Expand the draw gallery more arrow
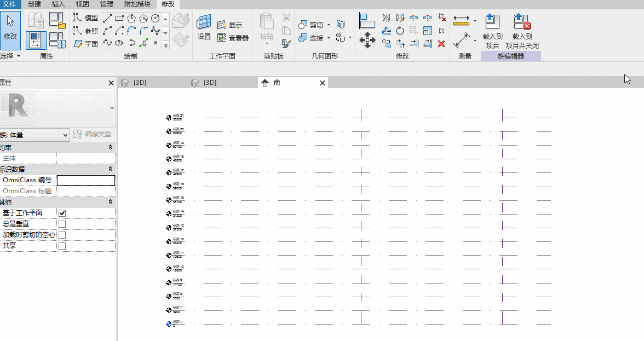This screenshot has width=644, height=341. click(166, 45)
